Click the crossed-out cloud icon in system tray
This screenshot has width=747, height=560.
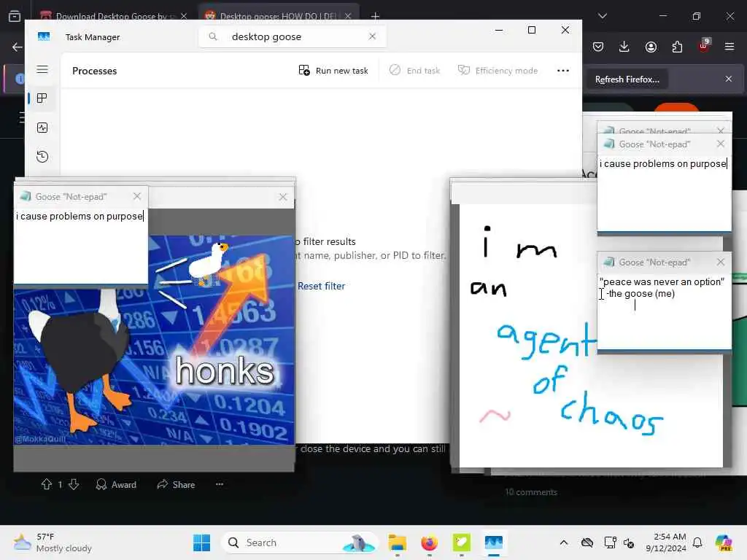coord(587,542)
